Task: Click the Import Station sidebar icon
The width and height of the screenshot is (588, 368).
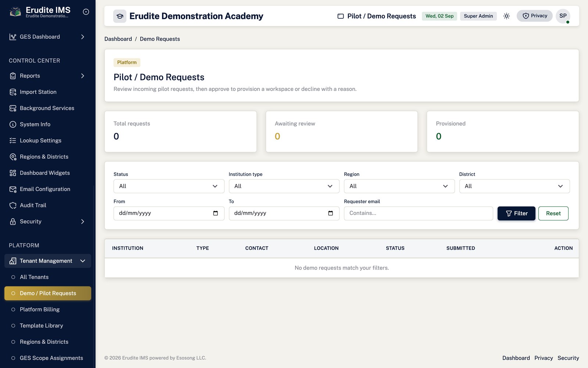Action: point(13,92)
